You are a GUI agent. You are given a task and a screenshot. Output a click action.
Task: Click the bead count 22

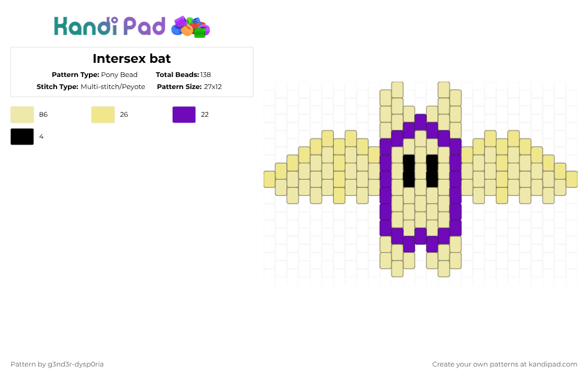coord(205,115)
